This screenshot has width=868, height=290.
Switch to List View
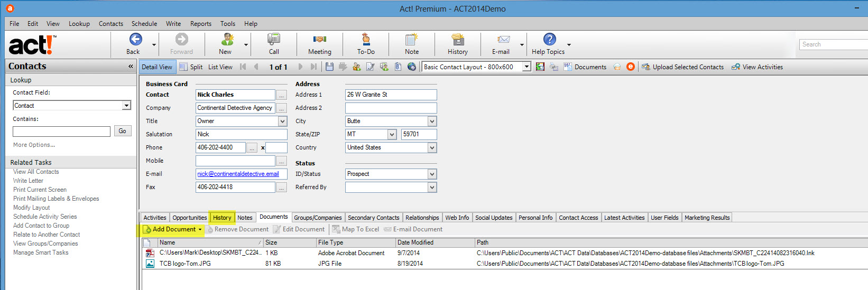click(x=220, y=67)
